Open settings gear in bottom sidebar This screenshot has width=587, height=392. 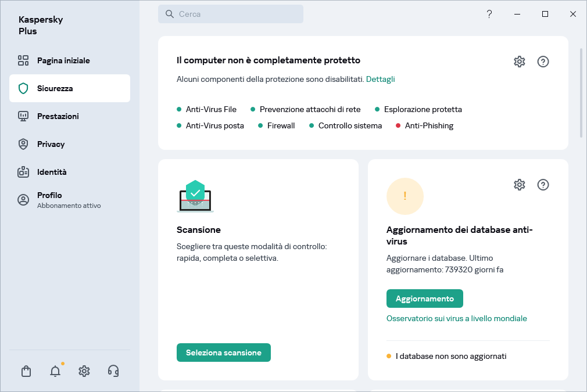tap(84, 371)
